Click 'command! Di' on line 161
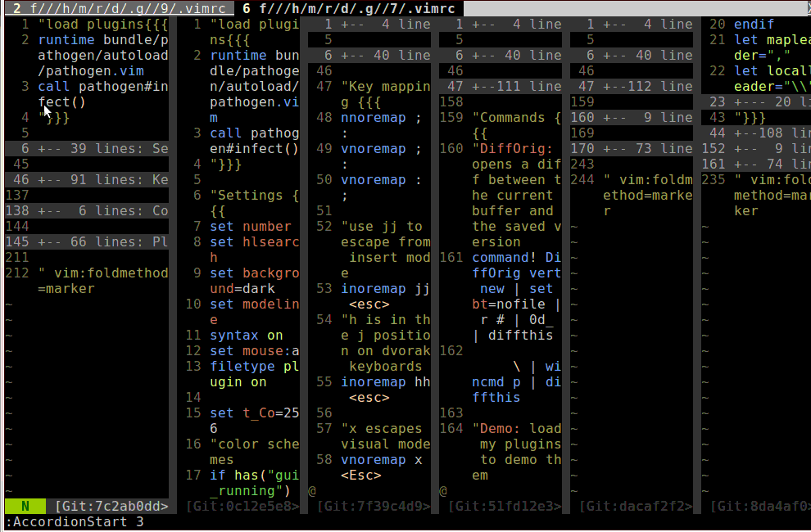Screen dimensions: 811x532 click(516, 258)
